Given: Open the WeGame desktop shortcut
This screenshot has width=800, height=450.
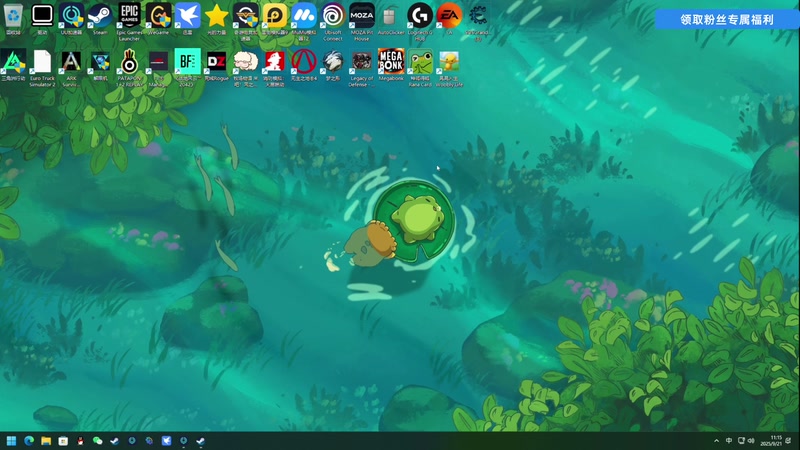Looking at the screenshot, I should [159, 18].
